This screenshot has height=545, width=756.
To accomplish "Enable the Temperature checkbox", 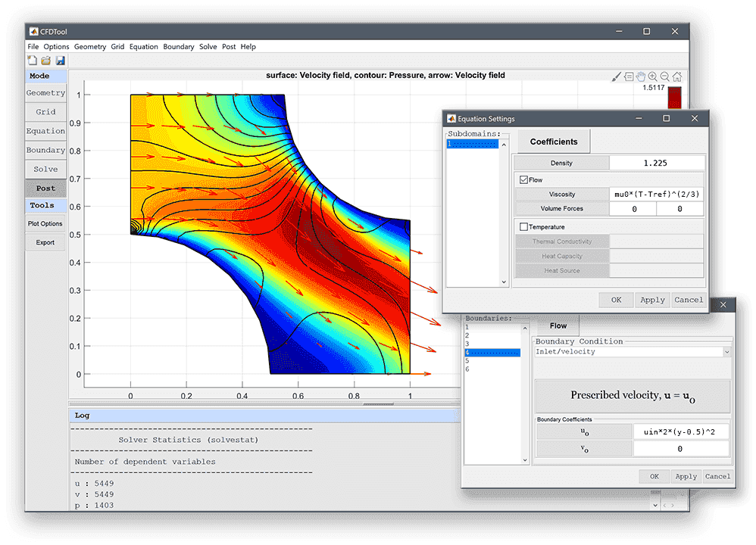I will point(523,226).
